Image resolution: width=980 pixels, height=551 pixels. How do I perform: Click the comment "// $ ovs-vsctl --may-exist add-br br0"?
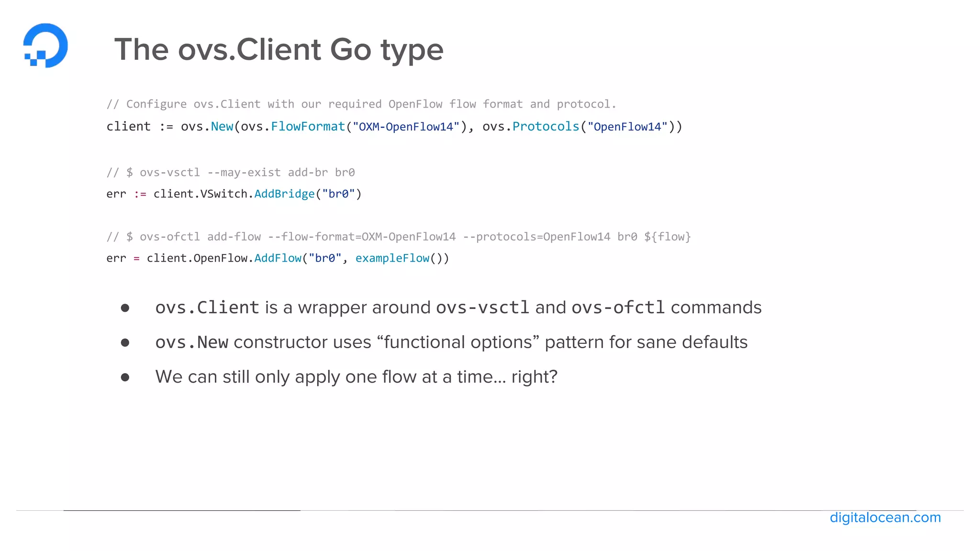(231, 172)
